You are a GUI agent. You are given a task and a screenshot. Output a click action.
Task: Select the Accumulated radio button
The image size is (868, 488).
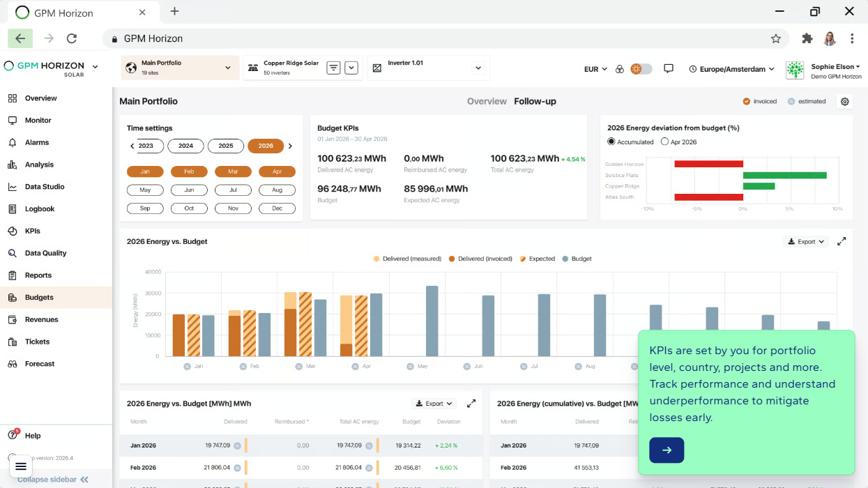pos(611,142)
